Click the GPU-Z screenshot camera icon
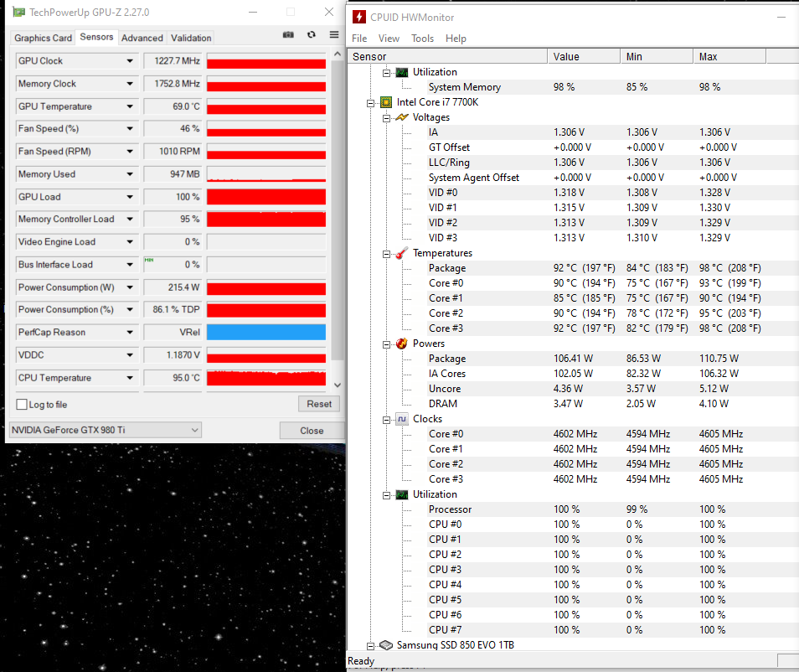799x672 pixels. pyautogui.click(x=288, y=34)
